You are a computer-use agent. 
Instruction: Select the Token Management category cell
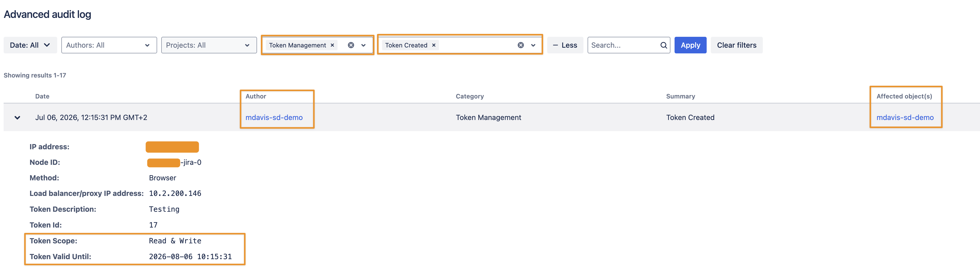(x=488, y=117)
